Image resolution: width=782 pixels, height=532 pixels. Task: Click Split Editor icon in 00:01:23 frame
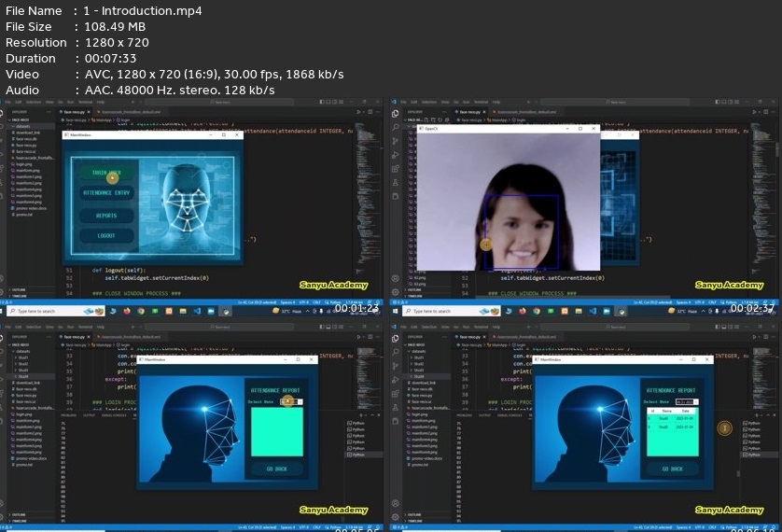pyautogui.click(x=370, y=112)
